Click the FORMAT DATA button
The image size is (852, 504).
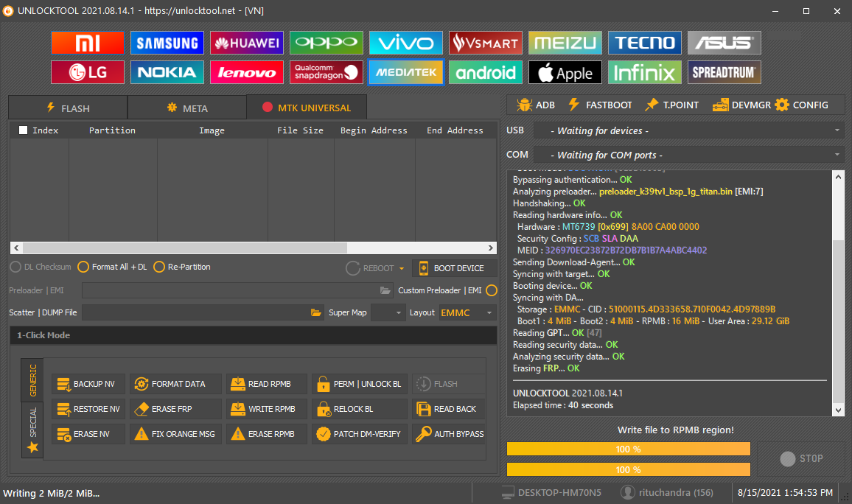pos(175,384)
